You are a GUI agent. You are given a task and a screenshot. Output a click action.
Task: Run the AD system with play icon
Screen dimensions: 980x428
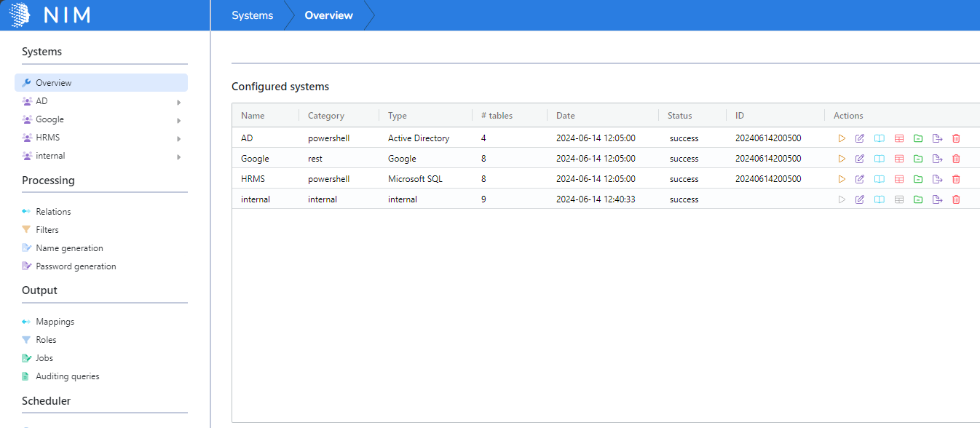842,138
